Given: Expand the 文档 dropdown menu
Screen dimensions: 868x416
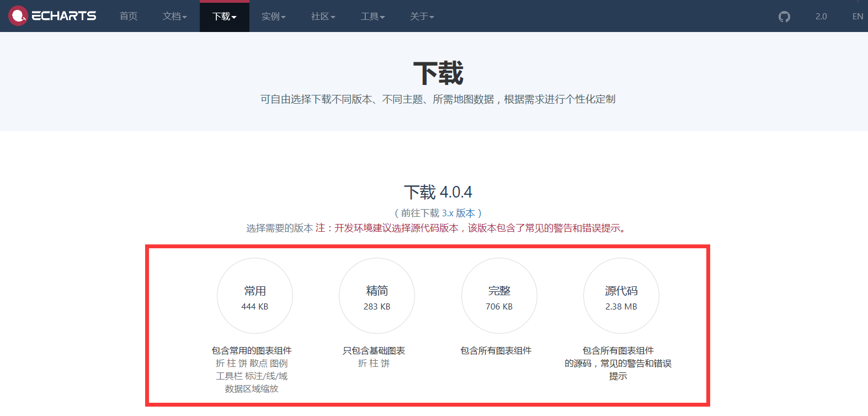Looking at the screenshot, I should click(x=175, y=17).
